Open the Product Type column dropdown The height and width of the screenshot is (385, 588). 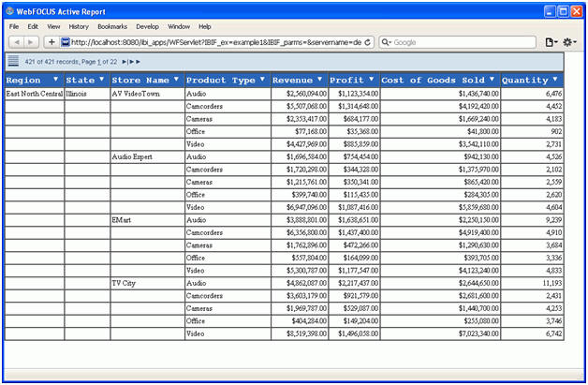[x=262, y=80]
